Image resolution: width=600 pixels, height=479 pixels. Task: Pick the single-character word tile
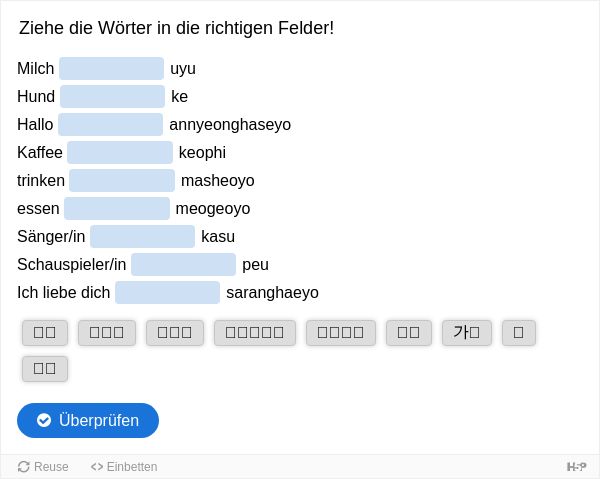click(x=519, y=332)
